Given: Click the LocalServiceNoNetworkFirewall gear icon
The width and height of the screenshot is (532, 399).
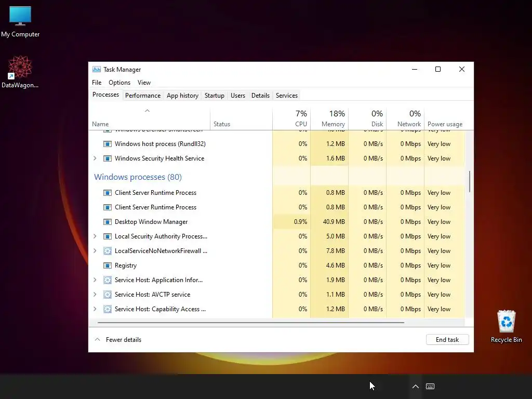Looking at the screenshot, I should pyautogui.click(x=107, y=251).
